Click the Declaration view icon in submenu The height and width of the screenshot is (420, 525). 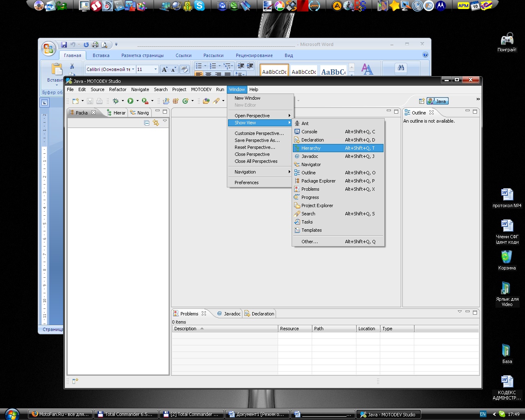(x=297, y=140)
